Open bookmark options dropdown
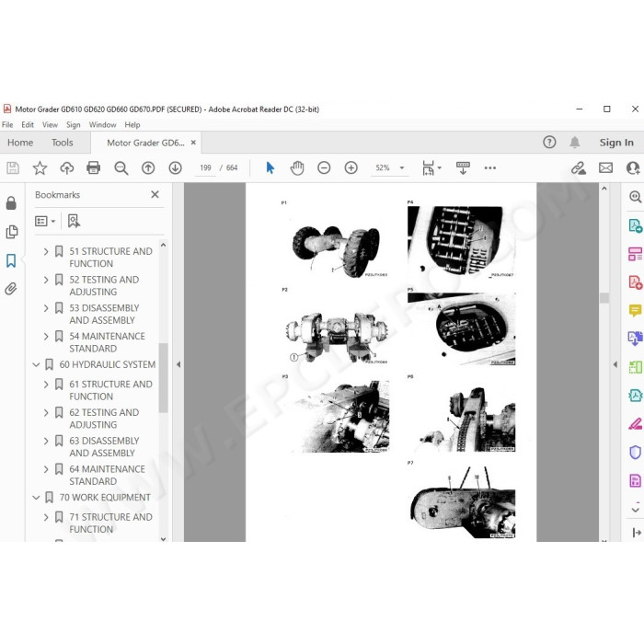644x644 pixels. (45, 221)
